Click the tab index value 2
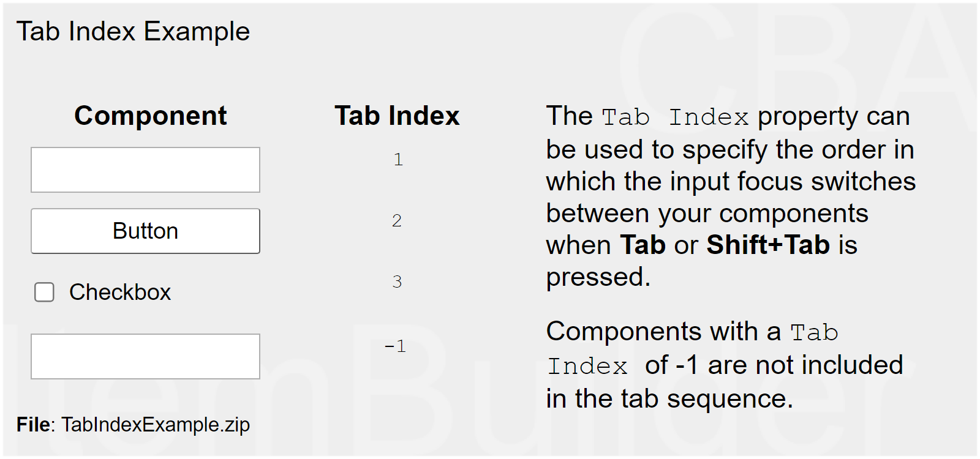Screen dimensions: 980x459 tap(397, 221)
